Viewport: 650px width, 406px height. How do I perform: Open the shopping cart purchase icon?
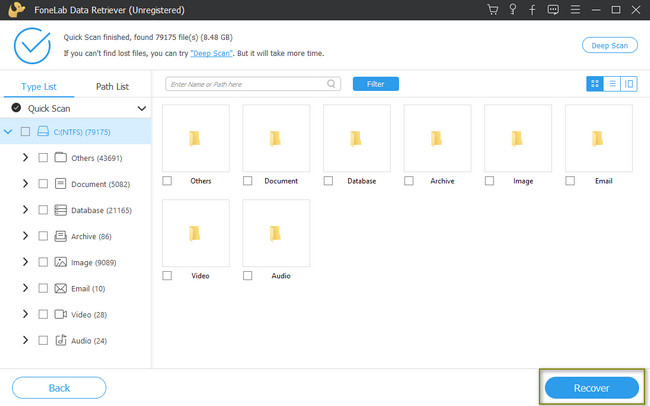[492, 10]
